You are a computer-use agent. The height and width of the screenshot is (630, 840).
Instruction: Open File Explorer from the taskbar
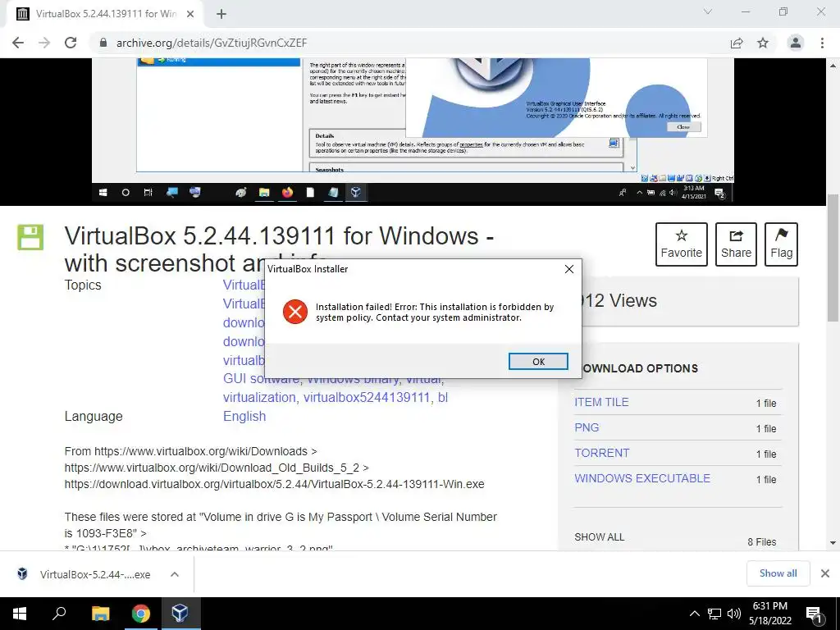click(100, 614)
